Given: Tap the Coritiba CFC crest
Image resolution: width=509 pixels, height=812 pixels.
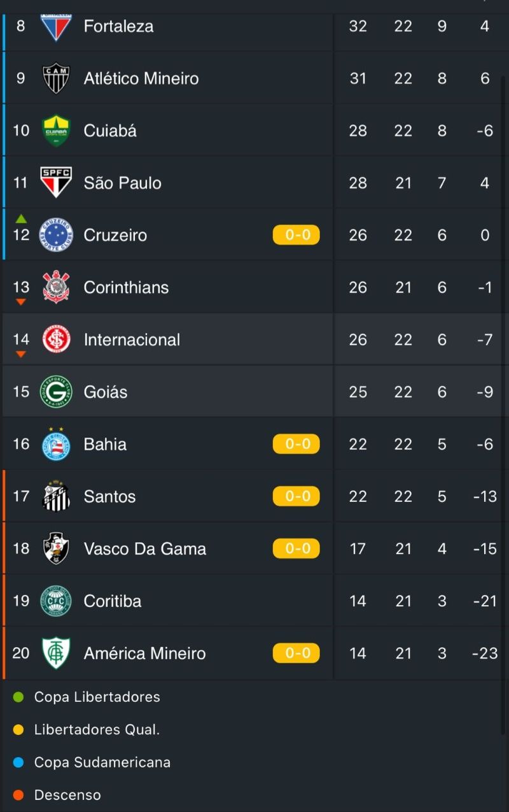Looking at the screenshot, I should pos(56,601).
